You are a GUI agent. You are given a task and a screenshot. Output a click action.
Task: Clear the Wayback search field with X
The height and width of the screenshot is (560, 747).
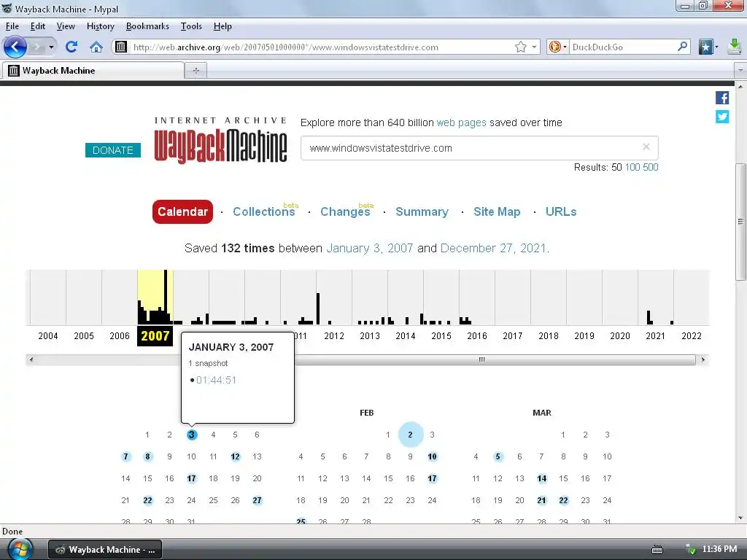646,147
